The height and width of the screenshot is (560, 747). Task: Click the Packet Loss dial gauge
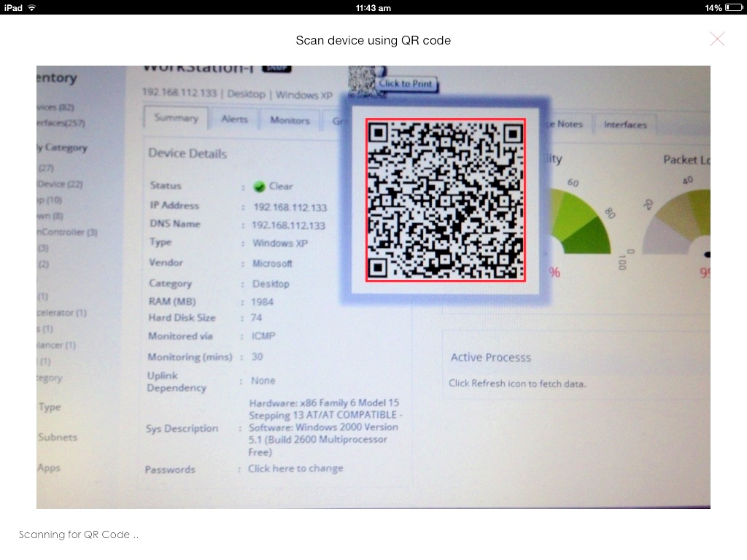point(676,222)
